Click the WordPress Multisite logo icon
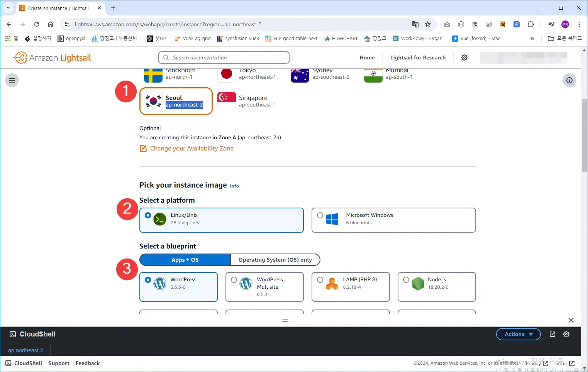This screenshot has width=588, height=372. [x=246, y=284]
